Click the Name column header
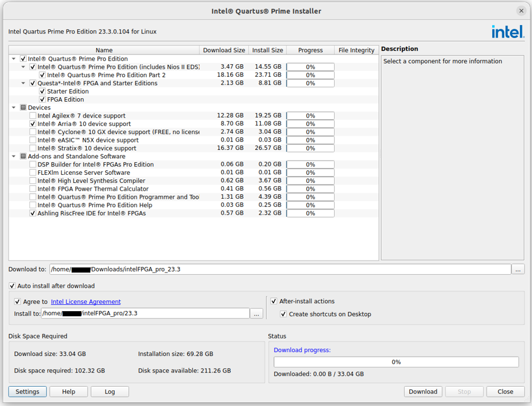 pyautogui.click(x=104, y=50)
